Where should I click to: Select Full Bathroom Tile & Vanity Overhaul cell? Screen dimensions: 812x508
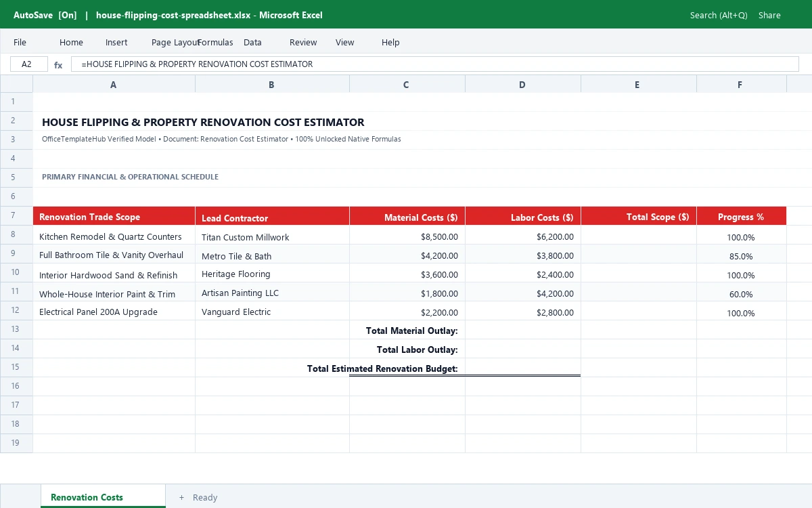click(x=114, y=254)
